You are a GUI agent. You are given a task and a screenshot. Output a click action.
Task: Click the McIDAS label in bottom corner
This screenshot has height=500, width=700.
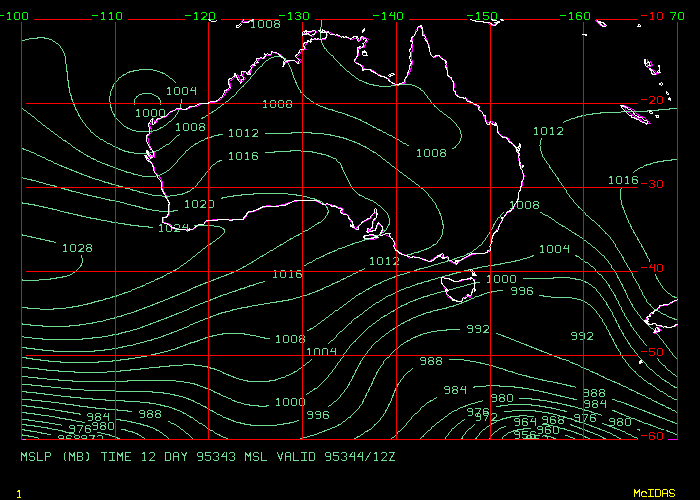[x=654, y=493]
